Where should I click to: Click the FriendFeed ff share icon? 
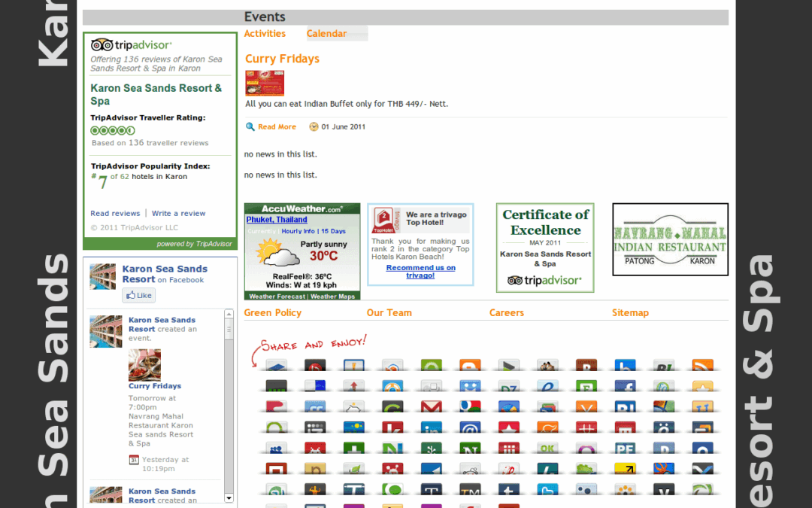(315, 406)
